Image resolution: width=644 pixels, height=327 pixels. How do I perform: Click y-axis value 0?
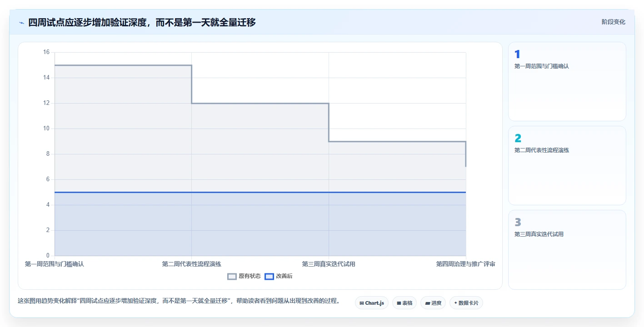click(x=48, y=256)
